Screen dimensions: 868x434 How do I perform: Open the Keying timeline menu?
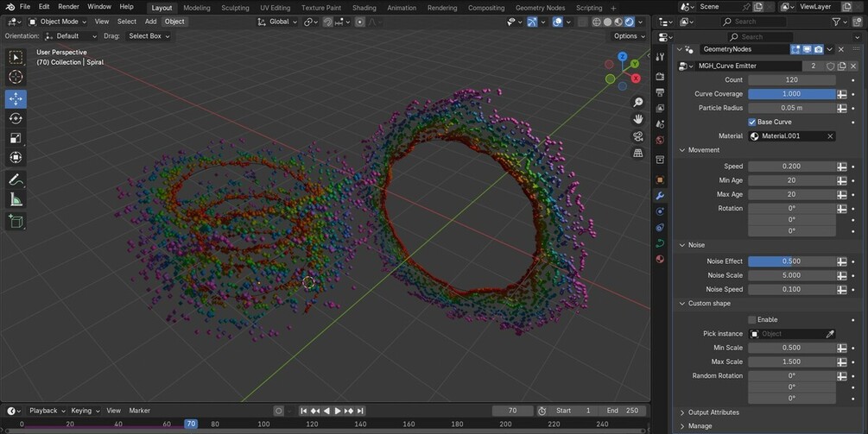[x=85, y=411]
